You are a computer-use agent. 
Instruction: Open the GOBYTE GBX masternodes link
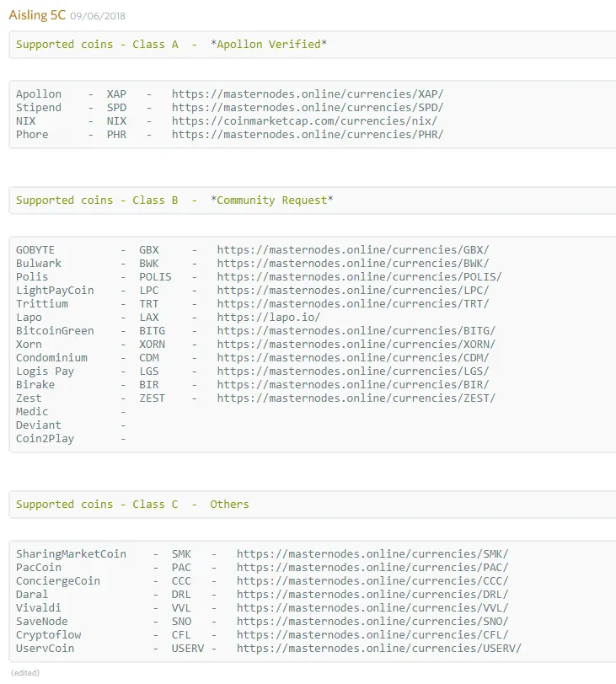tap(353, 249)
